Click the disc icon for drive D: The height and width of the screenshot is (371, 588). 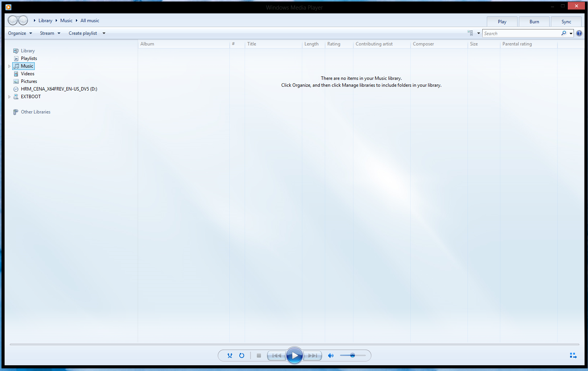[16, 89]
